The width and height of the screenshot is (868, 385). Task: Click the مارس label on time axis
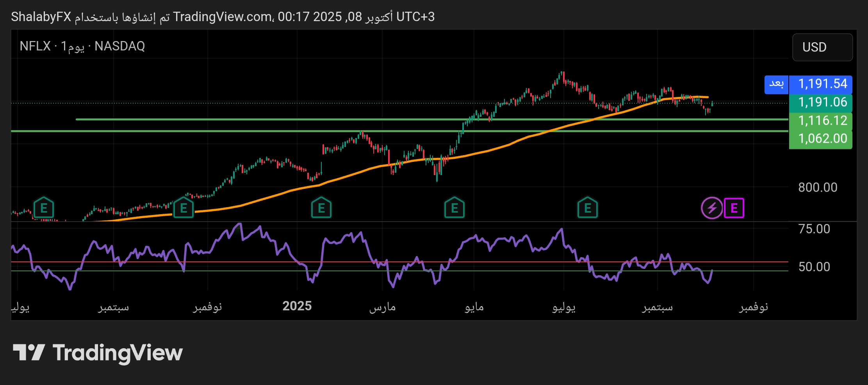pyautogui.click(x=382, y=307)
